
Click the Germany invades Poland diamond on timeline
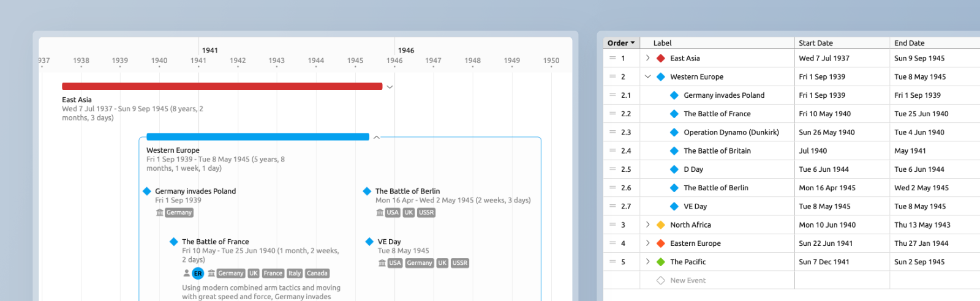(147, 191)
